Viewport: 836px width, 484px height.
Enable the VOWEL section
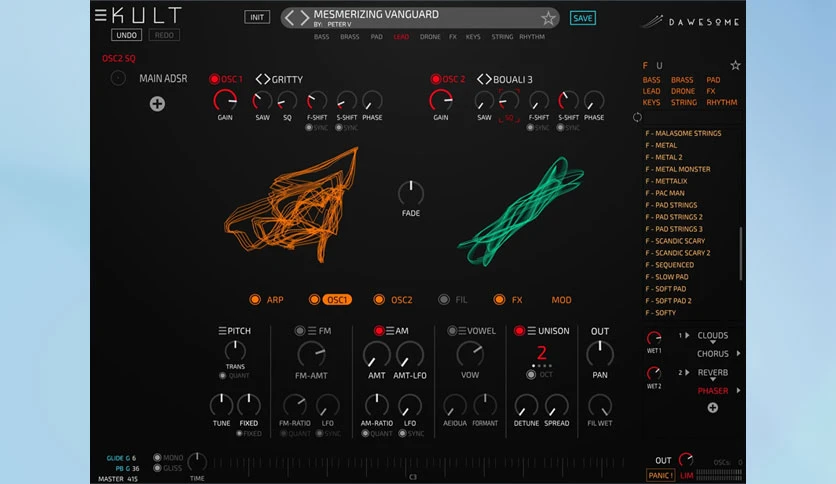452,331
